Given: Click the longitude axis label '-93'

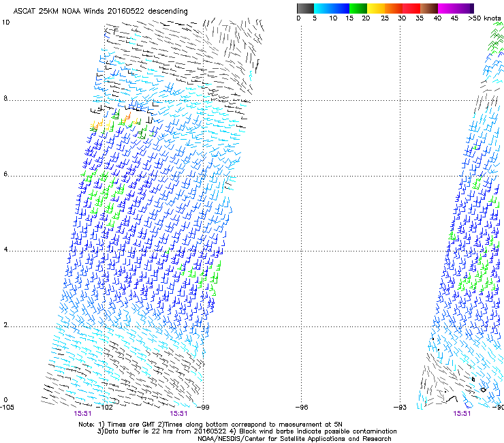Looking at the screenshot, I should click(x=400, y=407).
